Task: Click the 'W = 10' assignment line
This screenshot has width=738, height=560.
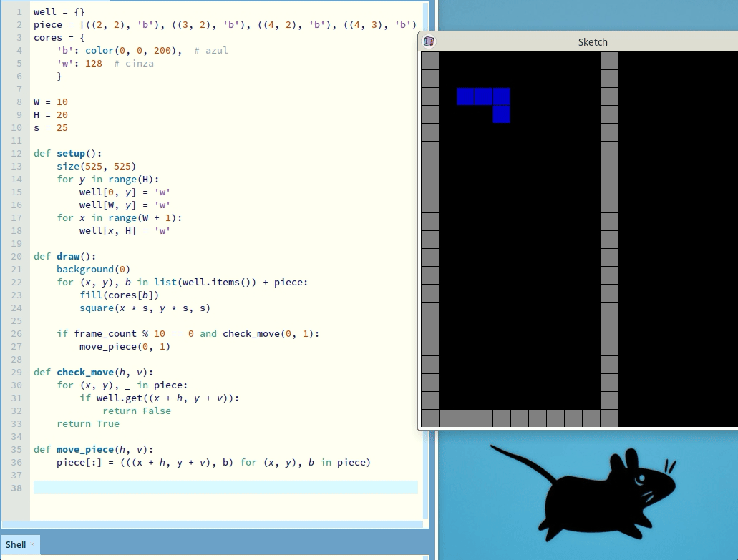Action: point(51,102)
